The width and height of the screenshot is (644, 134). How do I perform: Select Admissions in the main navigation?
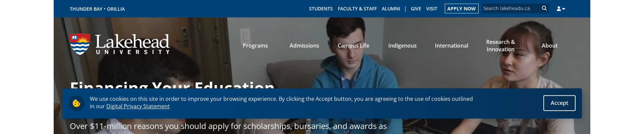304,46
